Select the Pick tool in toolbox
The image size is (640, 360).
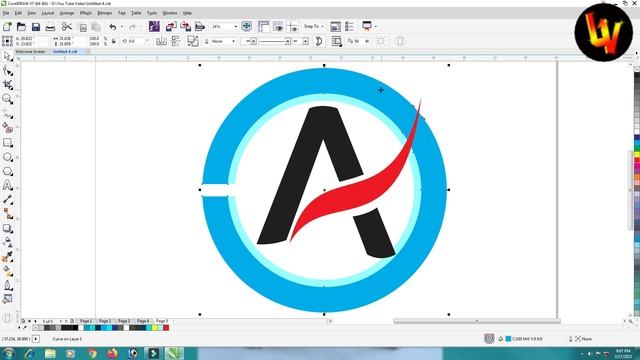pyautogui.click(x=7, y=56)
